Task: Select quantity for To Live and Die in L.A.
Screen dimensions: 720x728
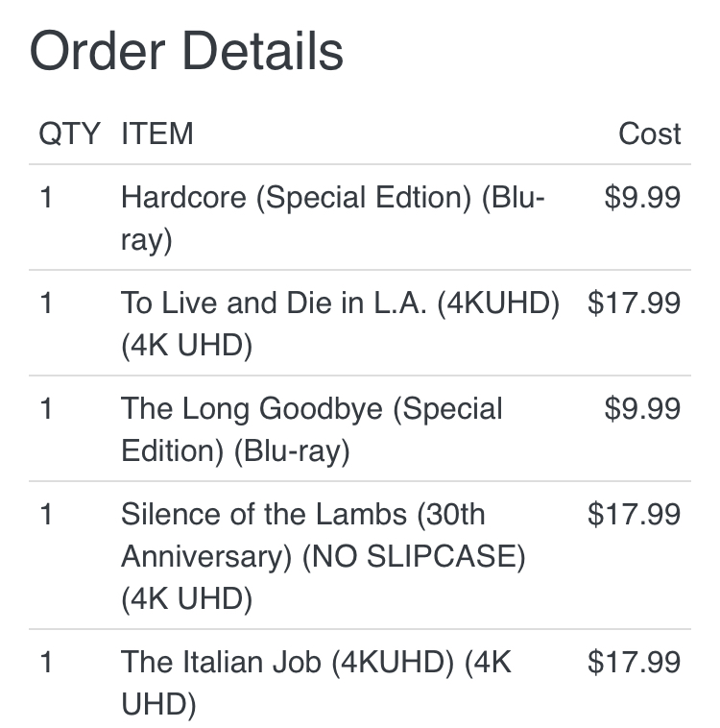Action: (x=47, y=303)
